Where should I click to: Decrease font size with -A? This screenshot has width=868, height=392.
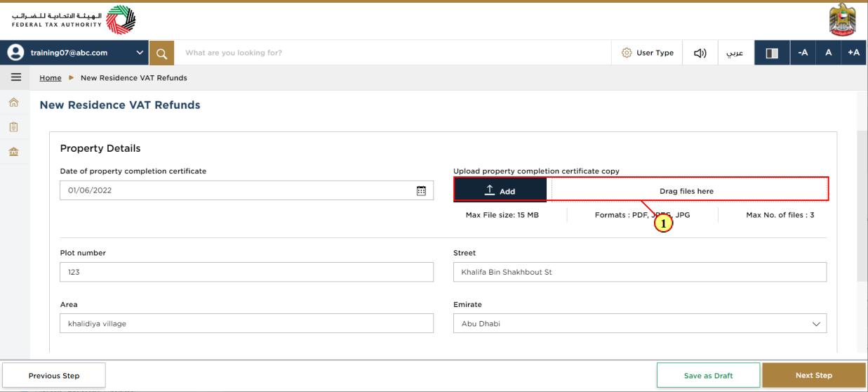pos(803,53)
